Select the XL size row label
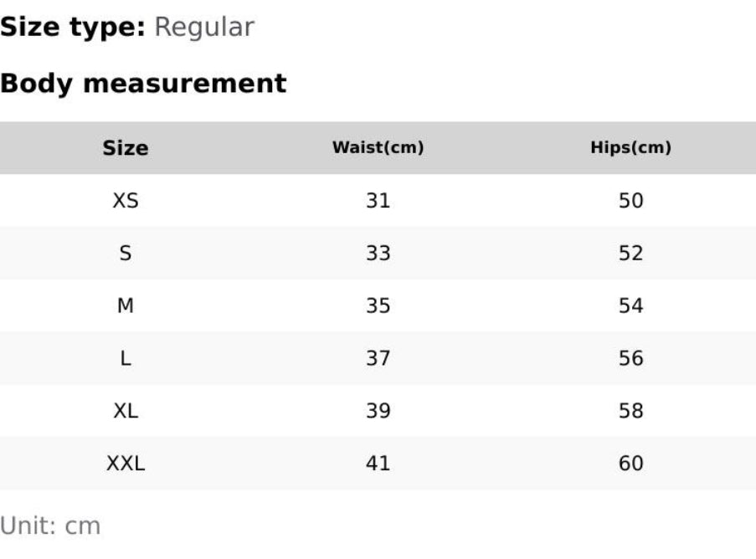The image size is (756, 559). pyautogui.click(x=126, y=412)
